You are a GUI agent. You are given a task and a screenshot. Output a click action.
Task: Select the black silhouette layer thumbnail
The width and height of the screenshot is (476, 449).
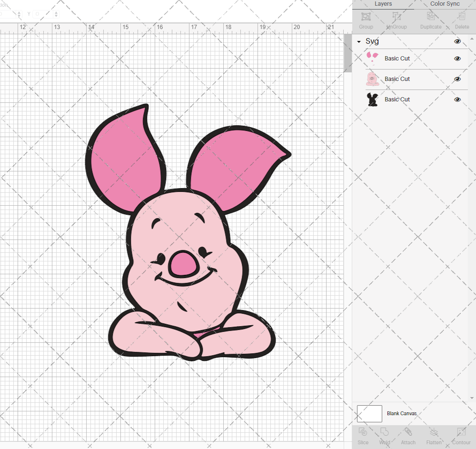373,99
